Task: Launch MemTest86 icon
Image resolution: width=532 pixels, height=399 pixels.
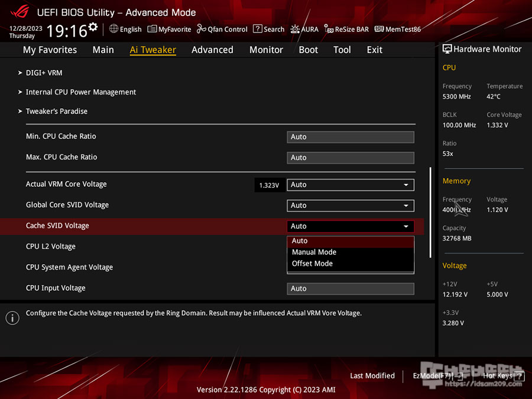Action: [379, 29]
